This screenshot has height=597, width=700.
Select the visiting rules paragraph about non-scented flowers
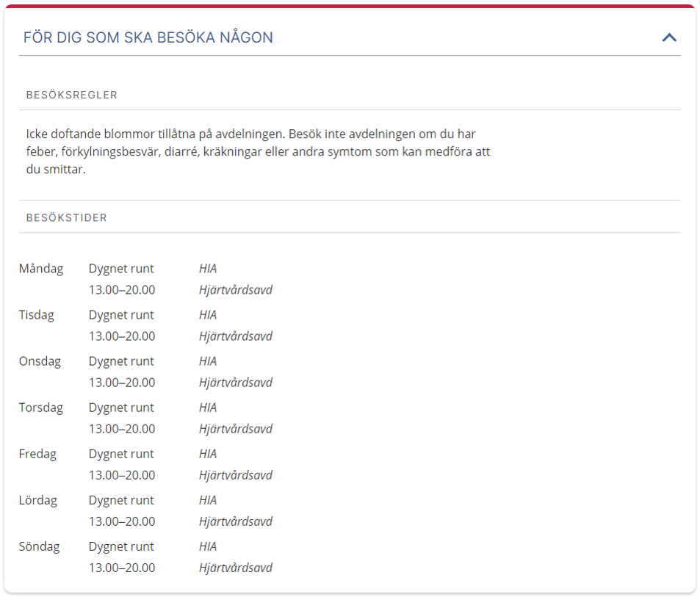pyautogui.click(x=258, y=152)
